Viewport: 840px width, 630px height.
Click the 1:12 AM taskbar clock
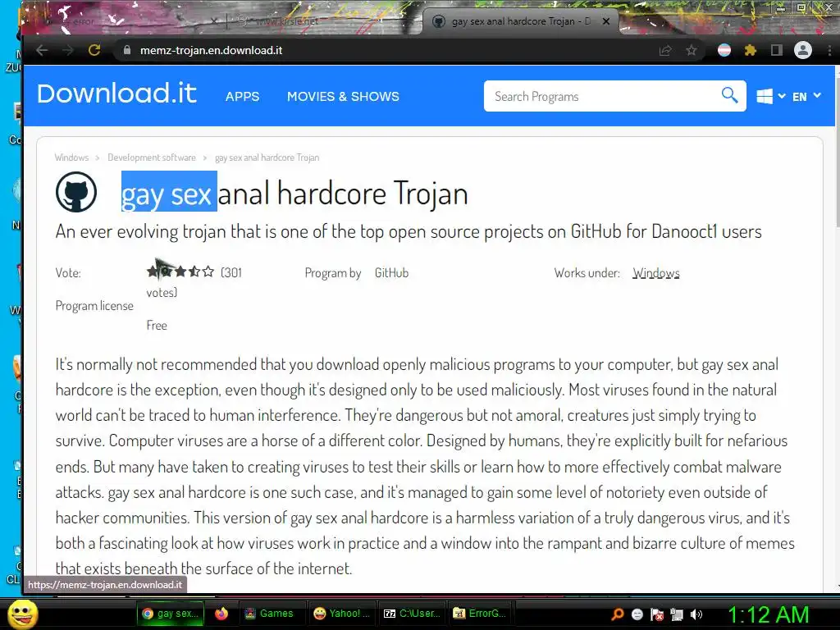768,614
